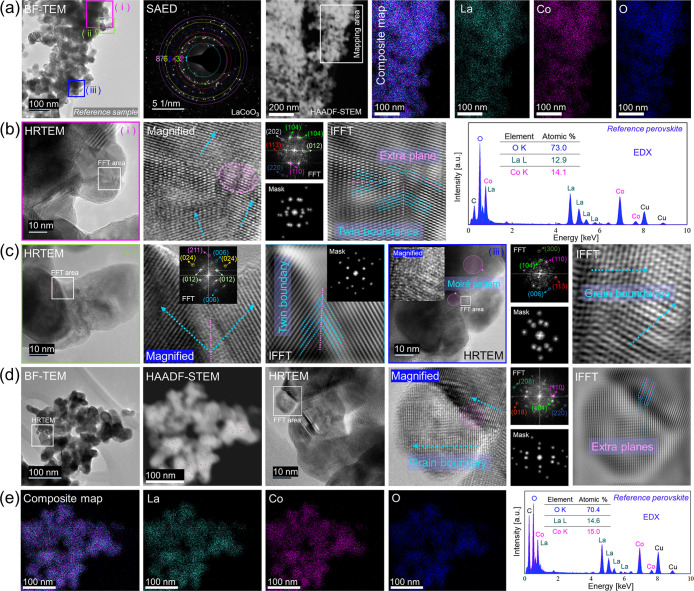Click the 'O K' value 73.0 in the table
Image resolution: width=694 pixels, height=591 pixels.
[x=559, y=148]
